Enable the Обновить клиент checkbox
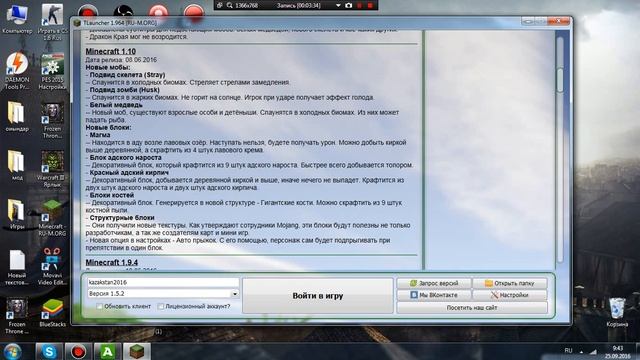Image resolution: width=640 pixels, height=360 pixels. point(99,306)
